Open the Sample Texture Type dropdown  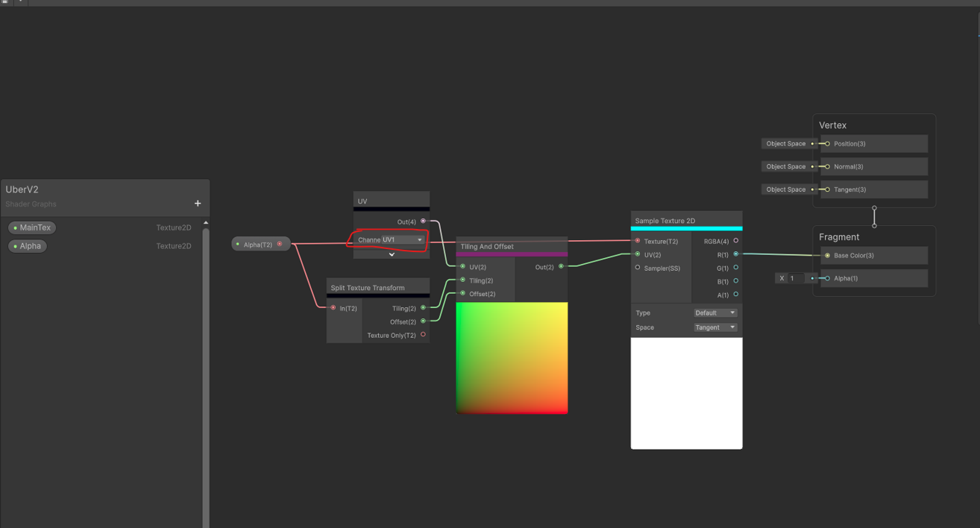coord(714,313)
